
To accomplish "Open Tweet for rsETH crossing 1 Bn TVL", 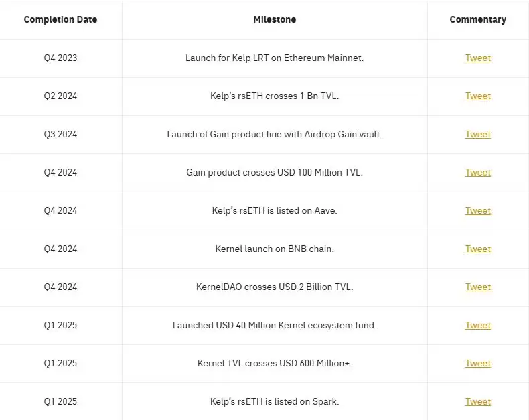I will click(x=477, y=96).
